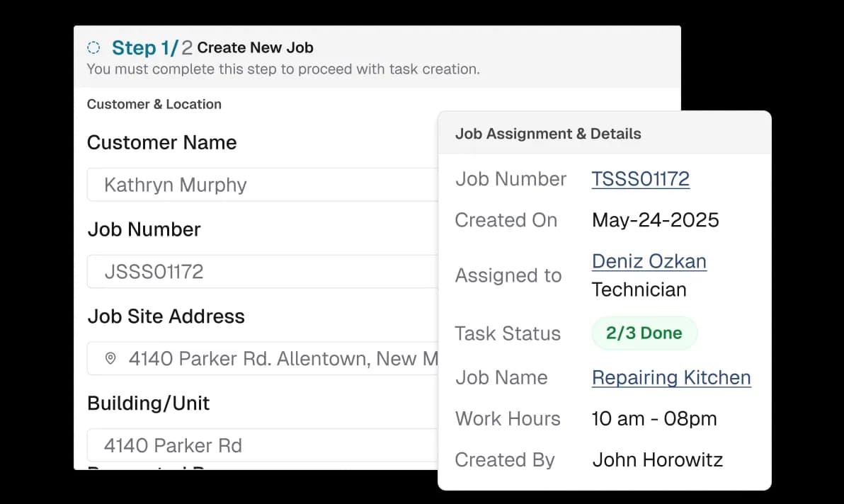
Task: Click the Step 1 progress circle icon
Action: tap(93, 47)
